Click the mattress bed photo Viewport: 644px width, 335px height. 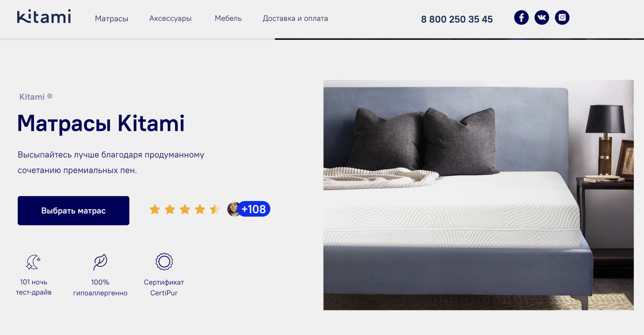pos(478,195)
